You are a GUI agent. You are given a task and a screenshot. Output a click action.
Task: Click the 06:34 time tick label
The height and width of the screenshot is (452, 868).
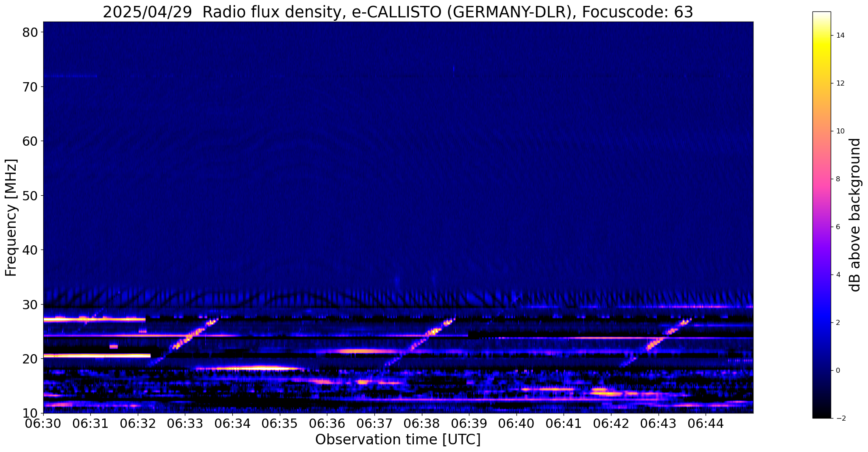pyautogui.click(x=232, y=423)
